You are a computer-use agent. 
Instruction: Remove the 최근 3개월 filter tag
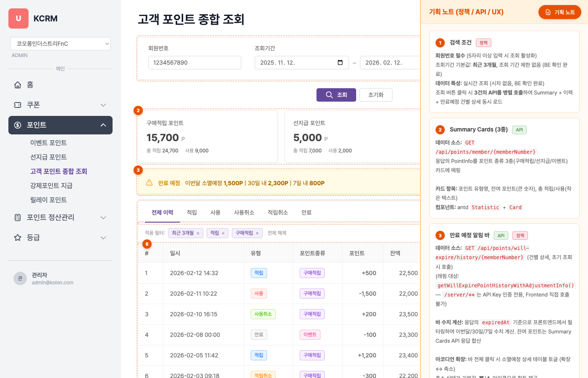(198, 234)
